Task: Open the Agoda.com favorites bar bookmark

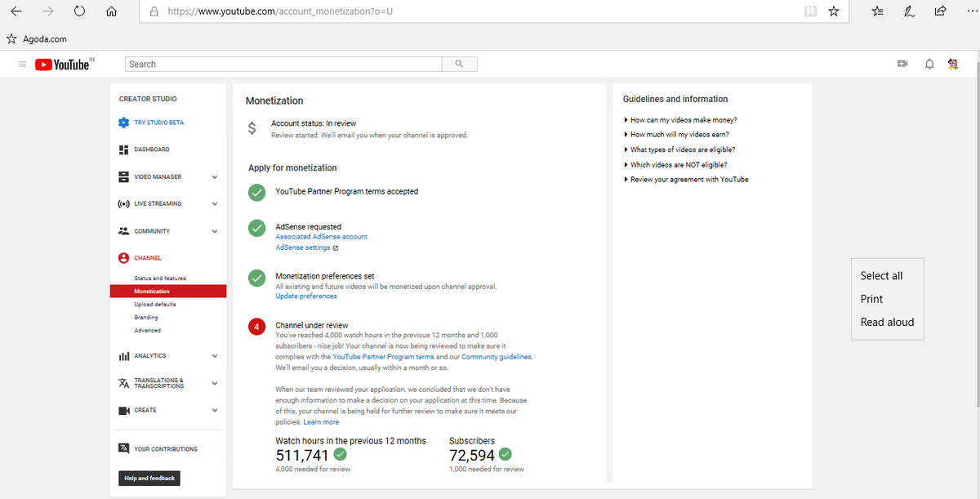Action: [x=36, y=38]
